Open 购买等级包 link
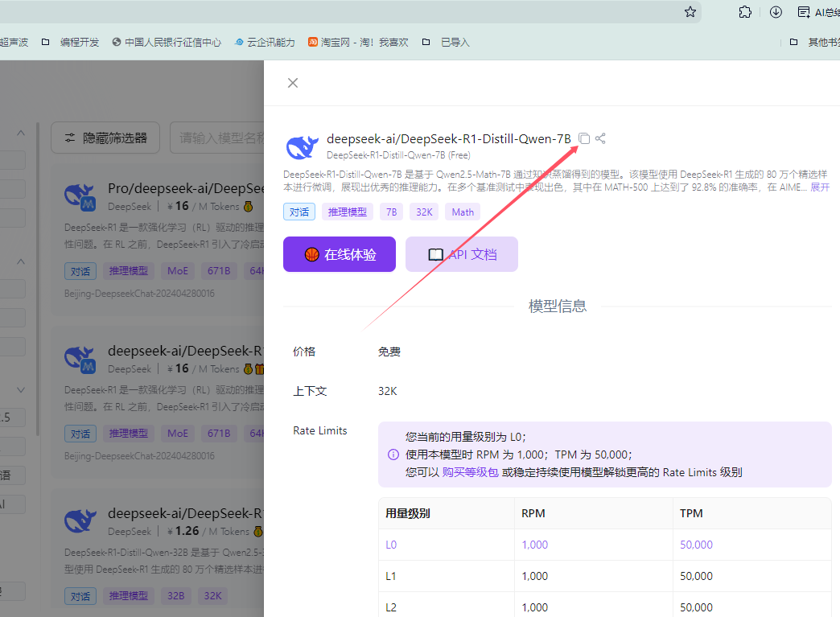 pos(471,472)
